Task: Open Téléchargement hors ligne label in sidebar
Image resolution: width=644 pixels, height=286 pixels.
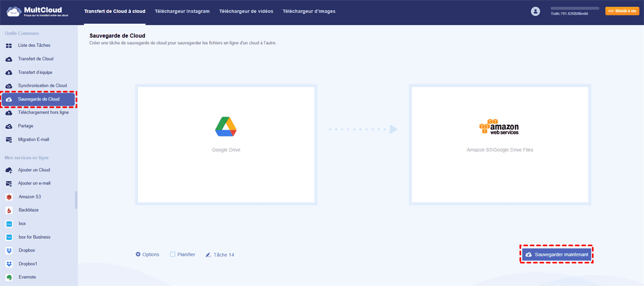Action: coord(43,113)
